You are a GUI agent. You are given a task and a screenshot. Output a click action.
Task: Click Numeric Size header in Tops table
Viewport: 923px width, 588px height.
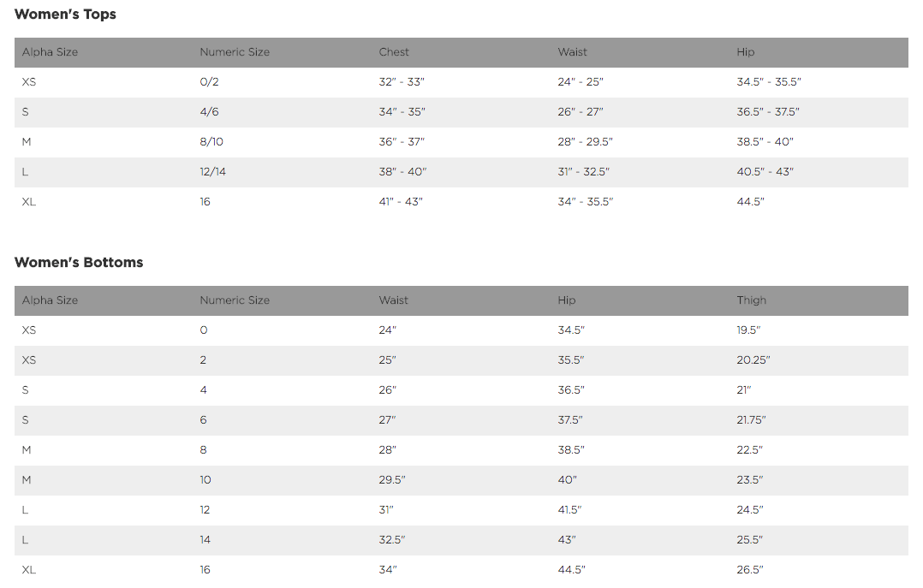(x=235, y=52)
